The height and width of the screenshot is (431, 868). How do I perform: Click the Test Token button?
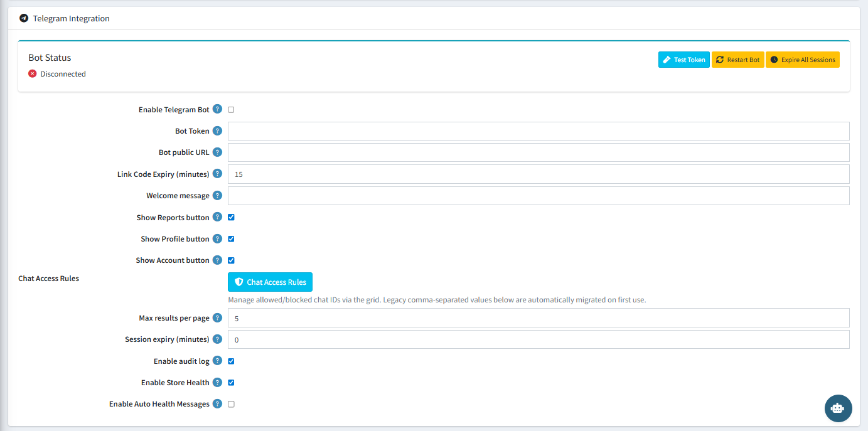click(x=684, y=60)
